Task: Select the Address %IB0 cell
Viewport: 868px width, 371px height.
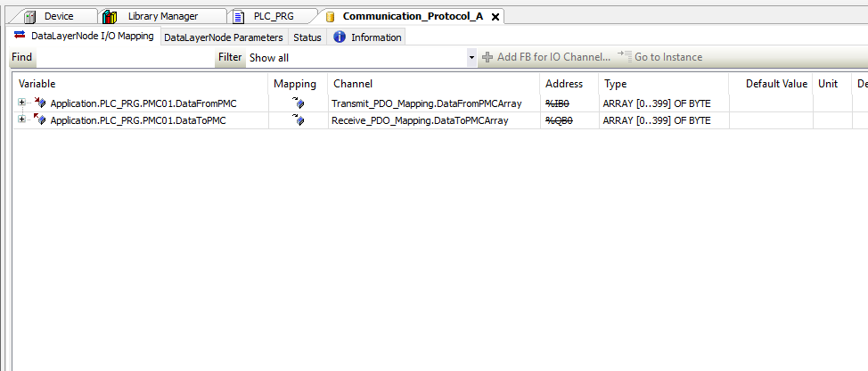Action: tap(558, 103)
